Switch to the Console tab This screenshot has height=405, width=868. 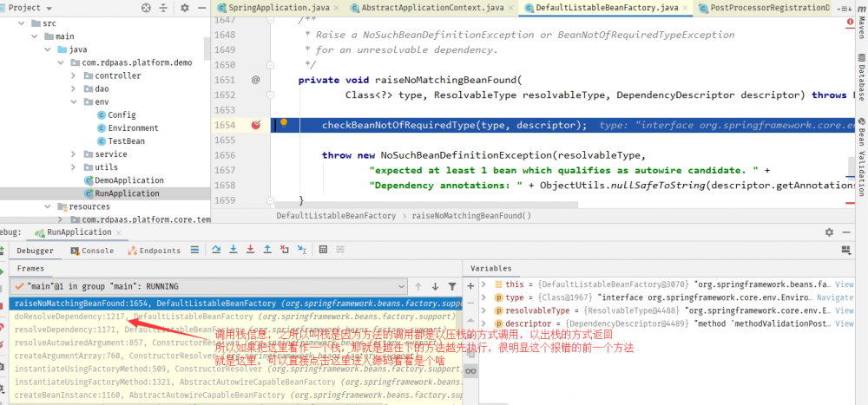97,251
